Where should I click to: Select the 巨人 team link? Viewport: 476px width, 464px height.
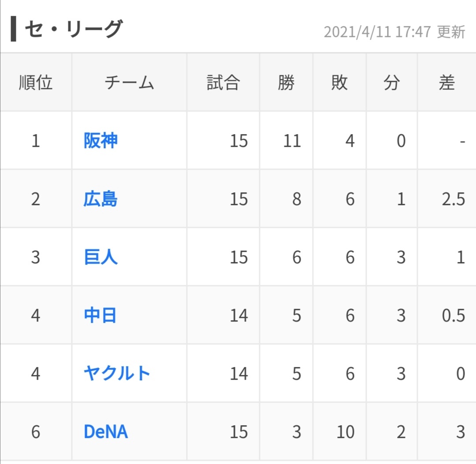click(x=100, y=258)
